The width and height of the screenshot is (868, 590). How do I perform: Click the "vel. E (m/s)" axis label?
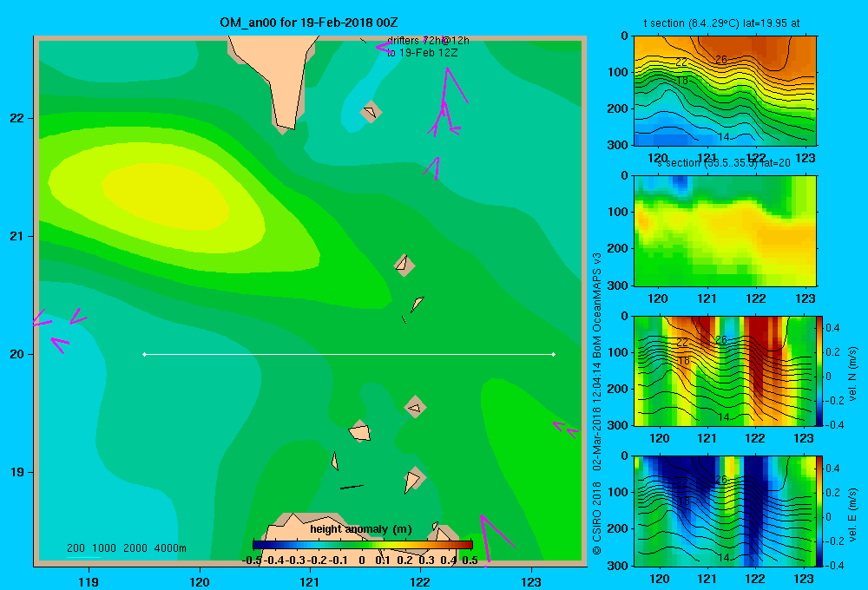point(853,515)
